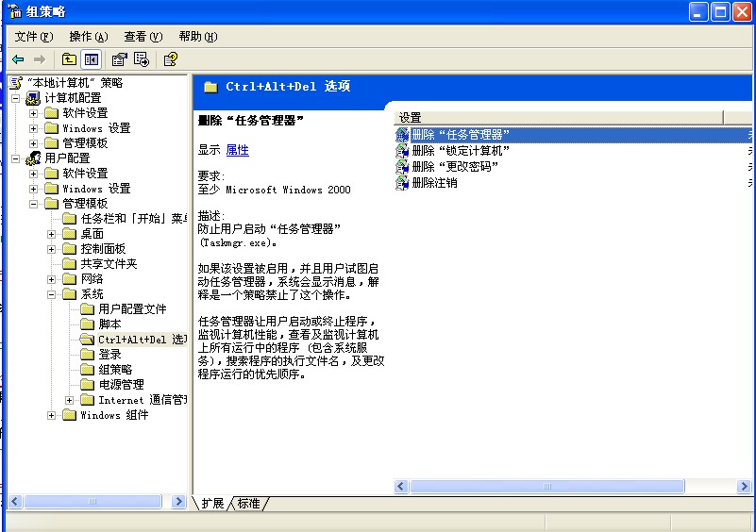The height and width of the screenshot is (532, 756).
Task: Select 删除注销 setting
Action: point(434,183)
